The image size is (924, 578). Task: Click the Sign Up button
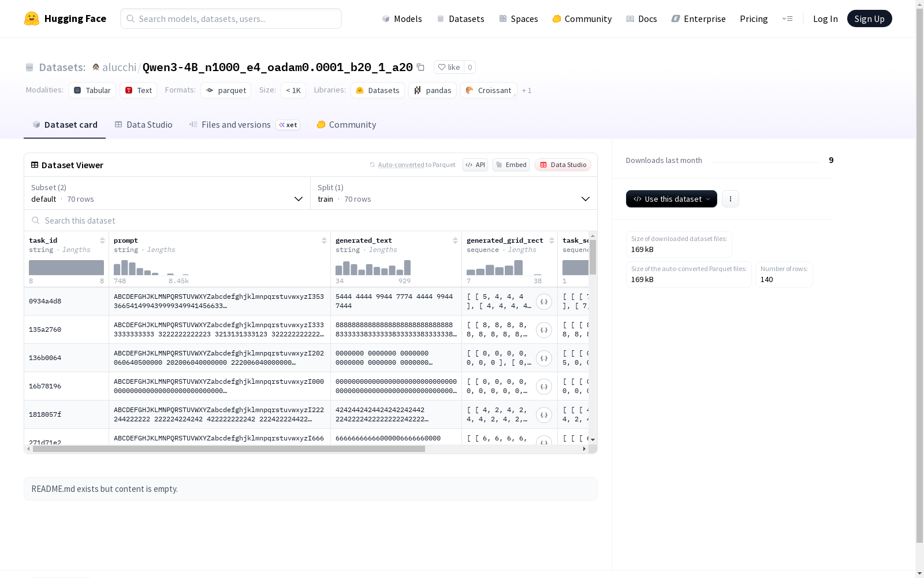(869, 18)
